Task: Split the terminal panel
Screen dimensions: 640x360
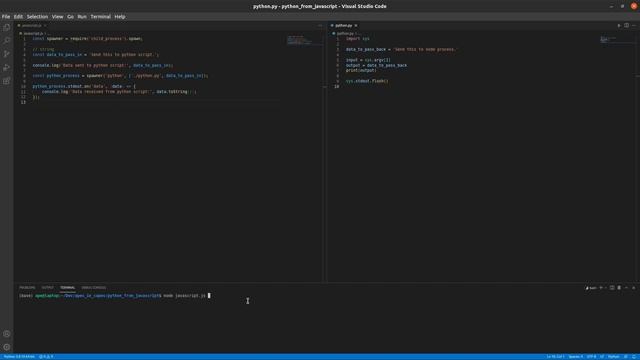Action: 612,288
